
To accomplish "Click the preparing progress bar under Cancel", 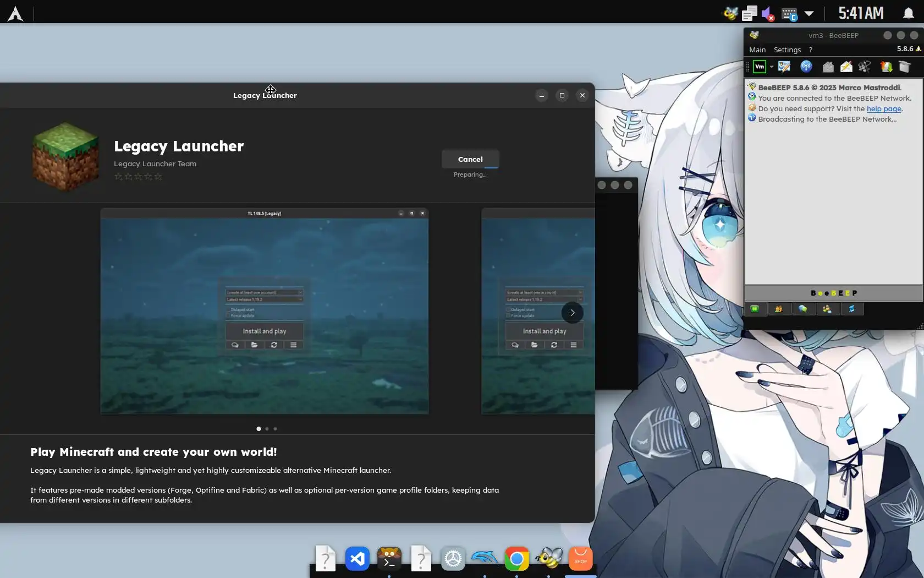I will pyautogui.click(x=470, y=167).
